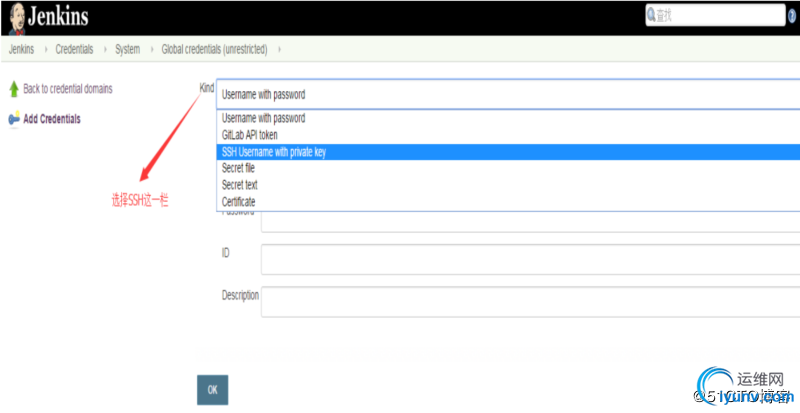Focus the Description input field
The width and height of the screenshot is (800, 413).
tap(531, 302)
